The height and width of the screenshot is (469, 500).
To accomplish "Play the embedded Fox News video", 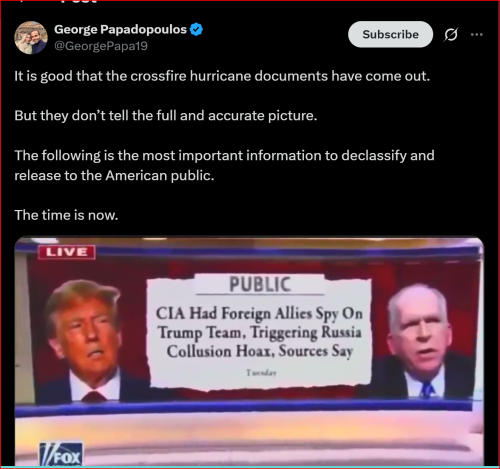I will pyautogui.click(x=249, y=351).
